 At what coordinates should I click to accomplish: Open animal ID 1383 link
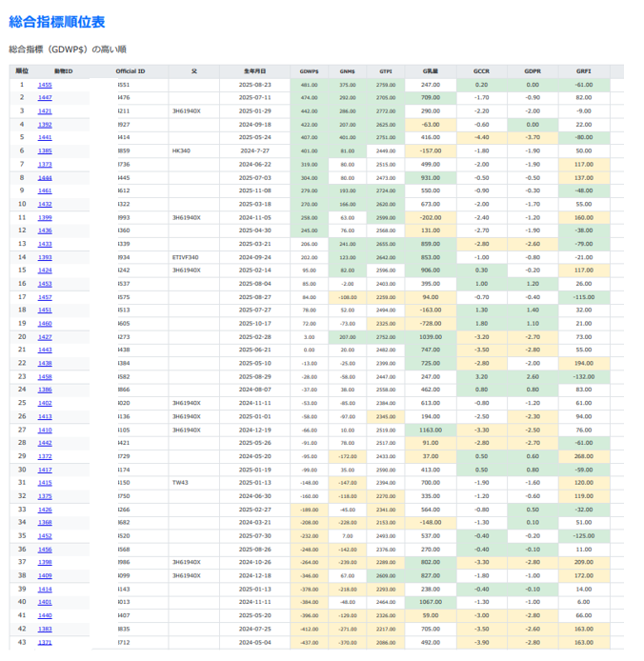(x=45, y=629)
